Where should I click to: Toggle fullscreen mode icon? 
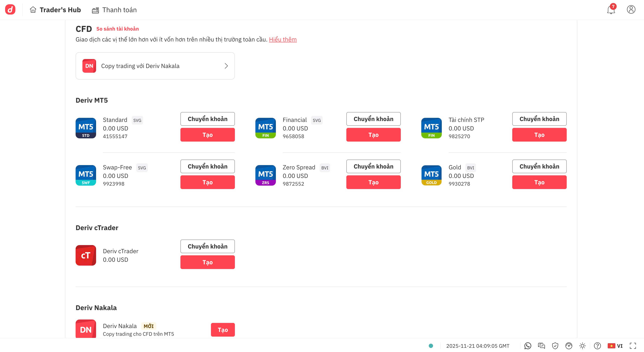click(633, 346)
